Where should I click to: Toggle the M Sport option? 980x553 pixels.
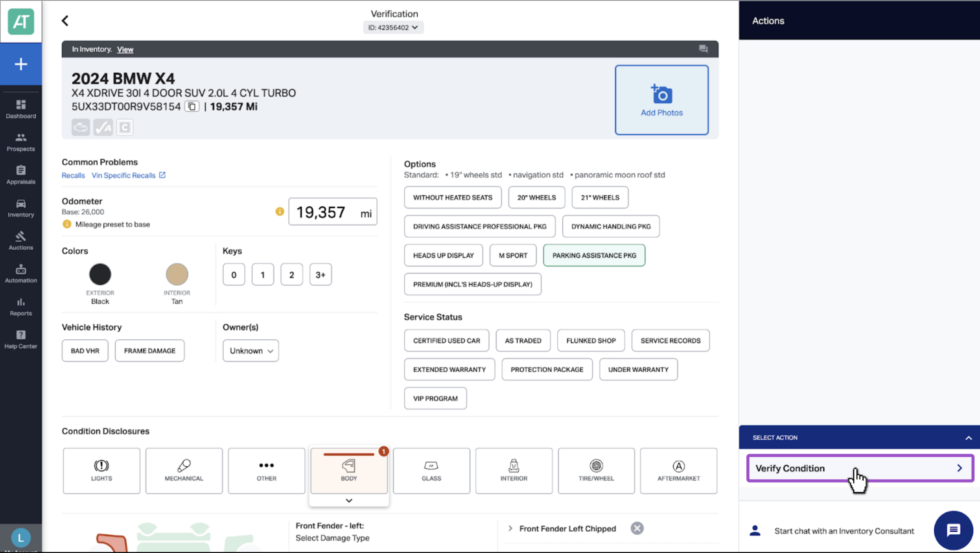point(513,255)
